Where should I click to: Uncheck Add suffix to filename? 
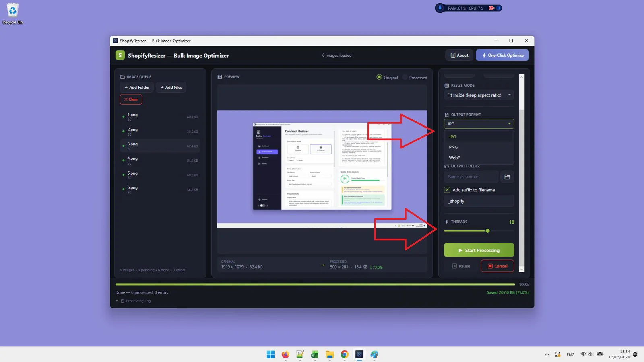click(x=447, y=190)
